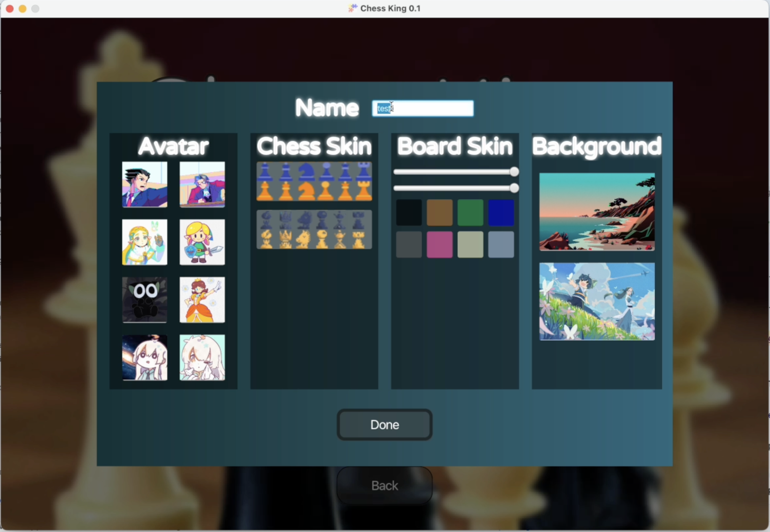Pick the green board color swatch

tap(470, 213)
